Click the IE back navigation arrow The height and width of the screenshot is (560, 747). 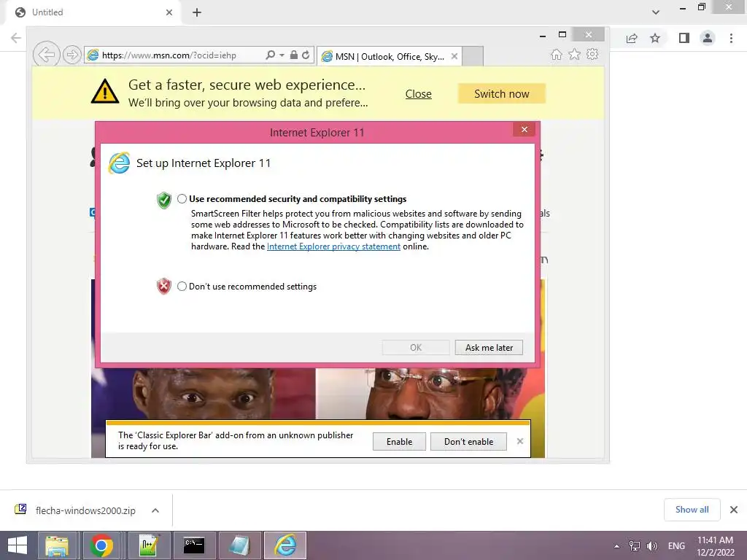pyautogui.click(x=46, y=55)
